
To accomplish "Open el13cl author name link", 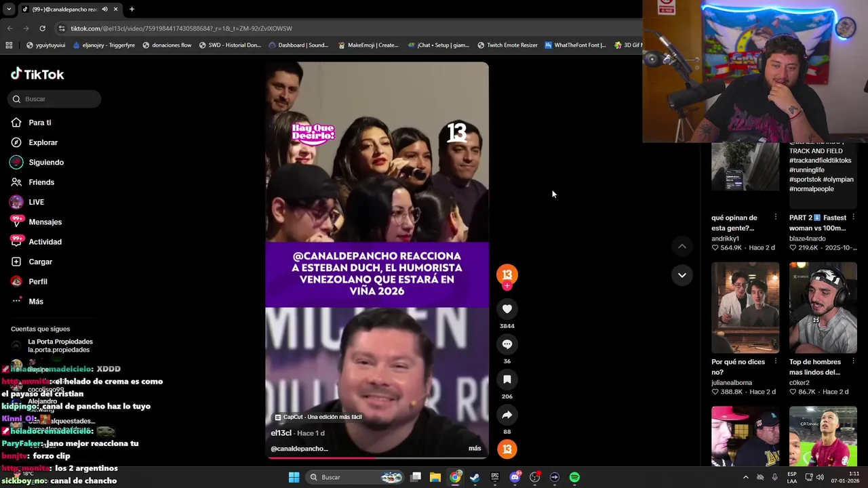I will coord(281,433).
